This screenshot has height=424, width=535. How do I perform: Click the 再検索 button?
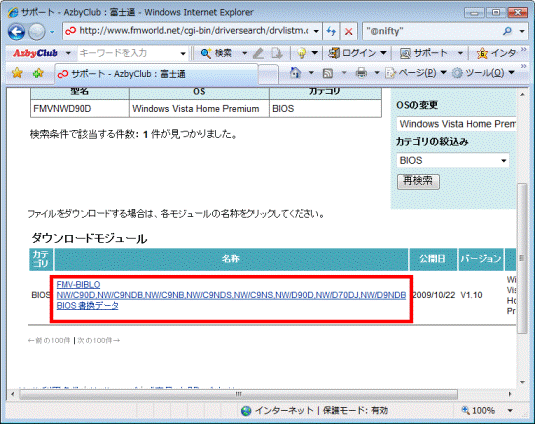418,181
